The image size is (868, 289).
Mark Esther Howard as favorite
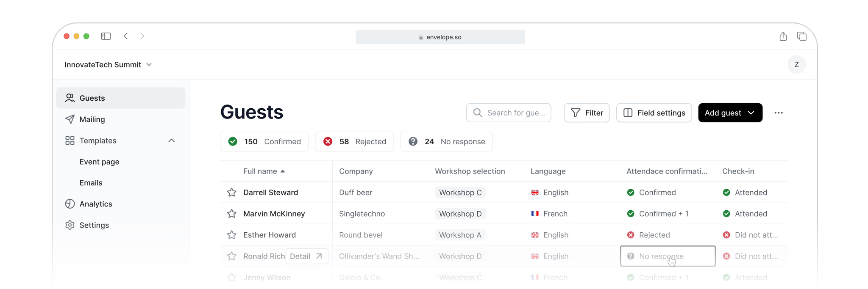click(x=231, y=235)
